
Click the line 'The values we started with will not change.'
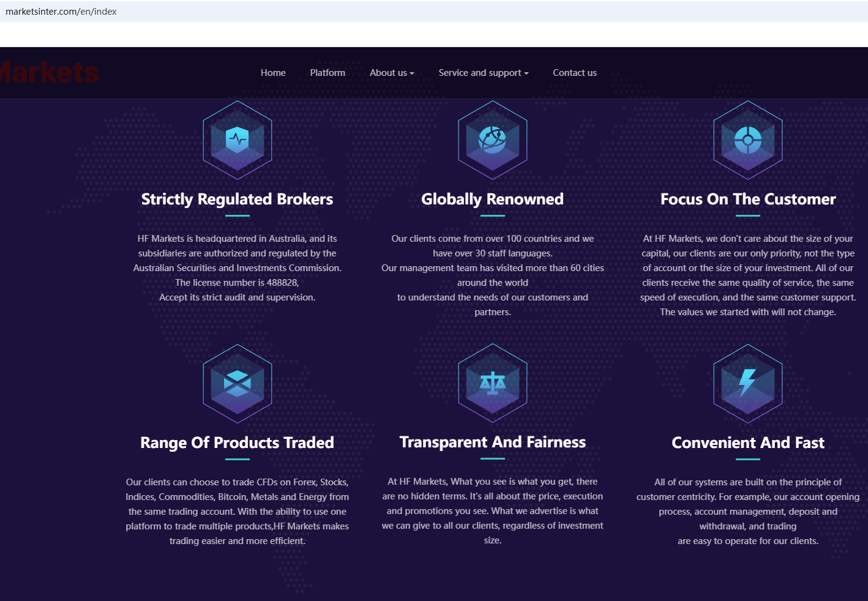coord(748,312)
